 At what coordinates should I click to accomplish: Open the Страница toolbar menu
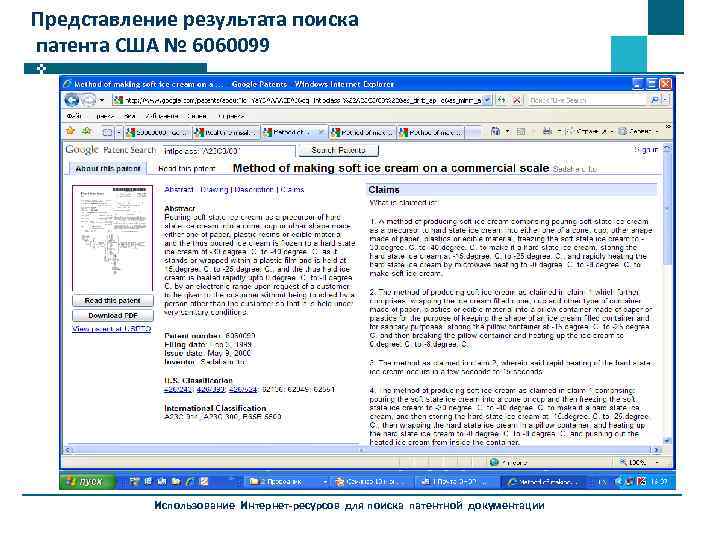(x=590, y=131)
